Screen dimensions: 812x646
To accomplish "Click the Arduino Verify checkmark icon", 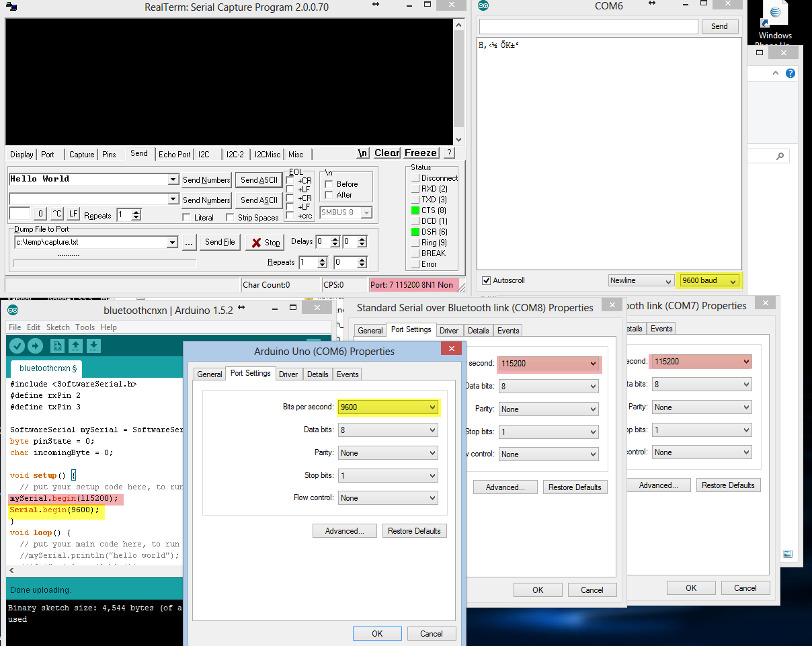I will pos(17,346).
